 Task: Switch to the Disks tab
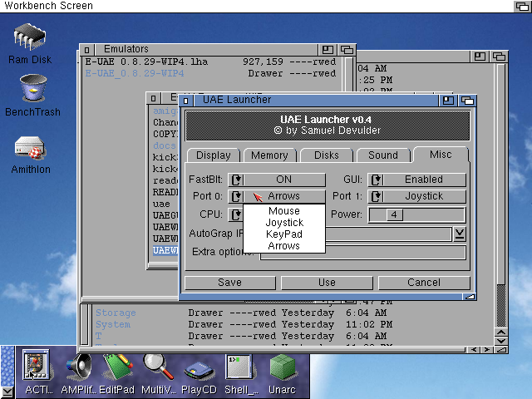tap(327, 155)
